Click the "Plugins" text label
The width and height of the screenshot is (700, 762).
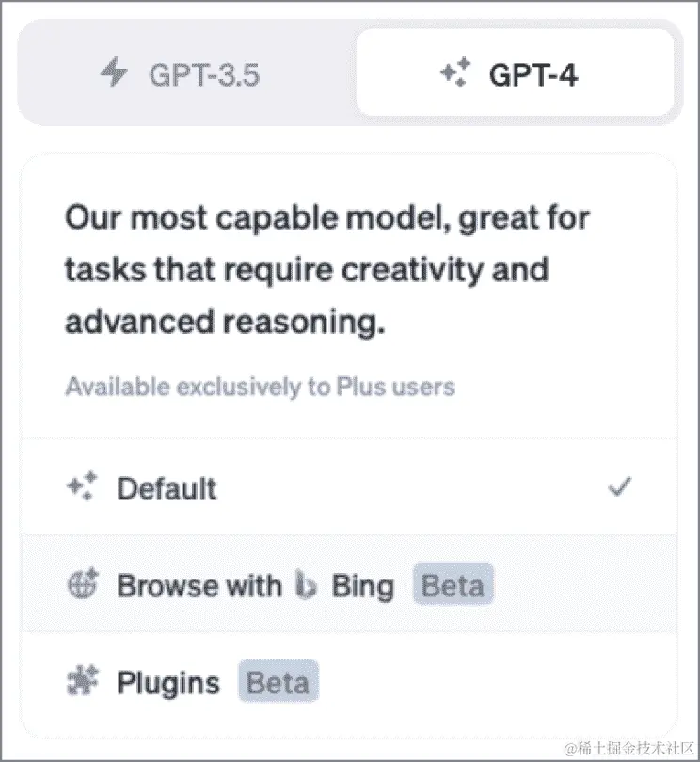click(x=168, y=683)
